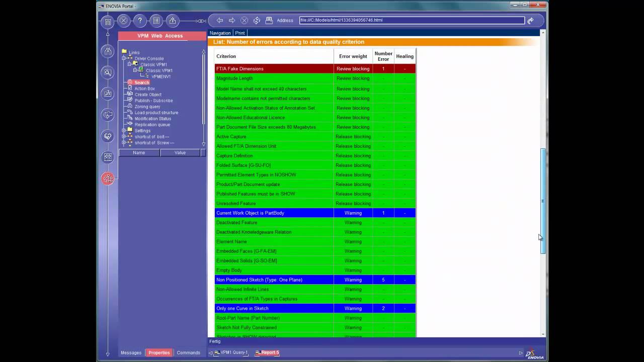Open Create Object tree item
The image size is (644, 362).
148,95
